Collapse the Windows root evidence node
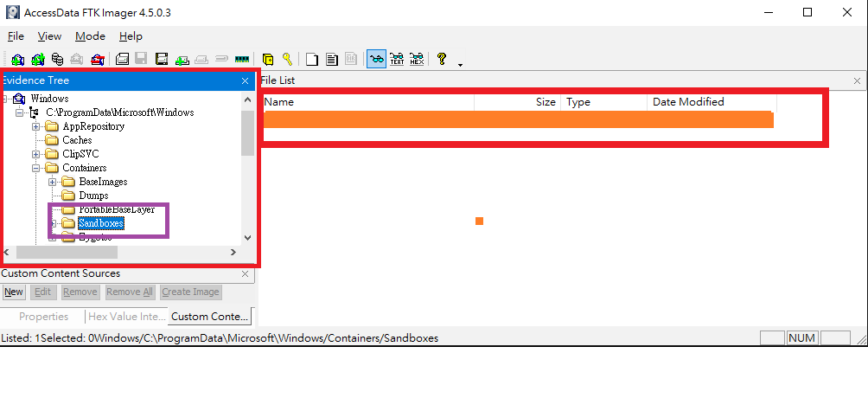868x398 pixels. (x=5, y=99)
